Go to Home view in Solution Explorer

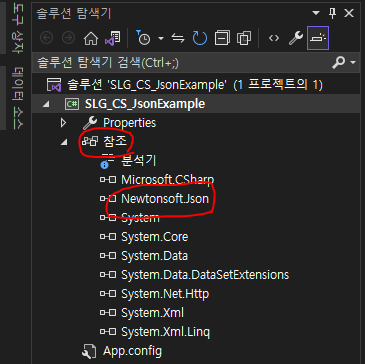[91, 38]
